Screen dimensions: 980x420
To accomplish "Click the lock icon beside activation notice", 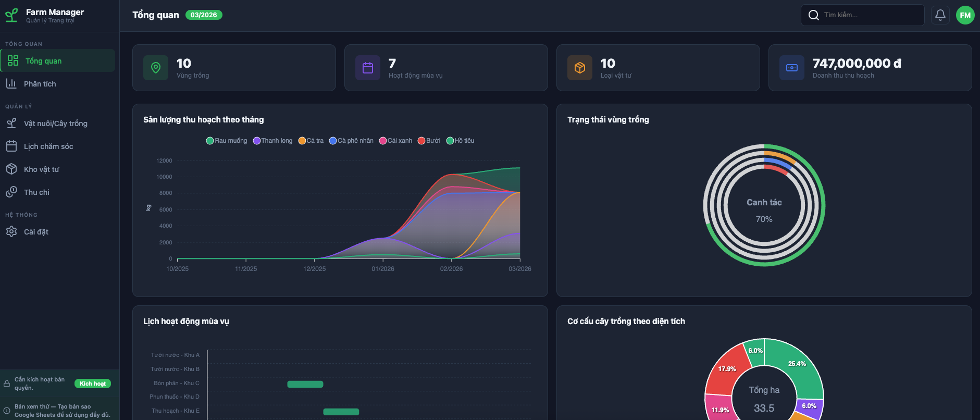I will tap(7, 384).
